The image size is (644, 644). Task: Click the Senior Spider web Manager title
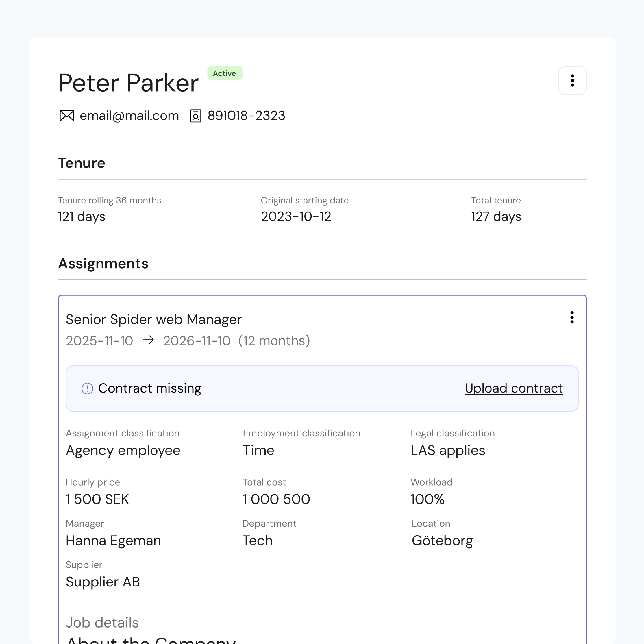coord(154,319)
